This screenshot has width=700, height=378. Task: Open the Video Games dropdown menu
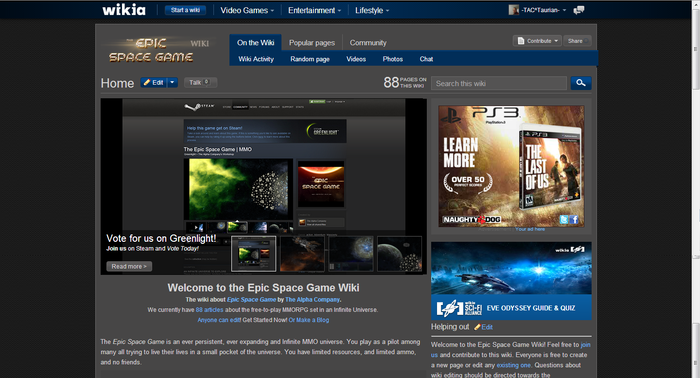coord(247,10)
